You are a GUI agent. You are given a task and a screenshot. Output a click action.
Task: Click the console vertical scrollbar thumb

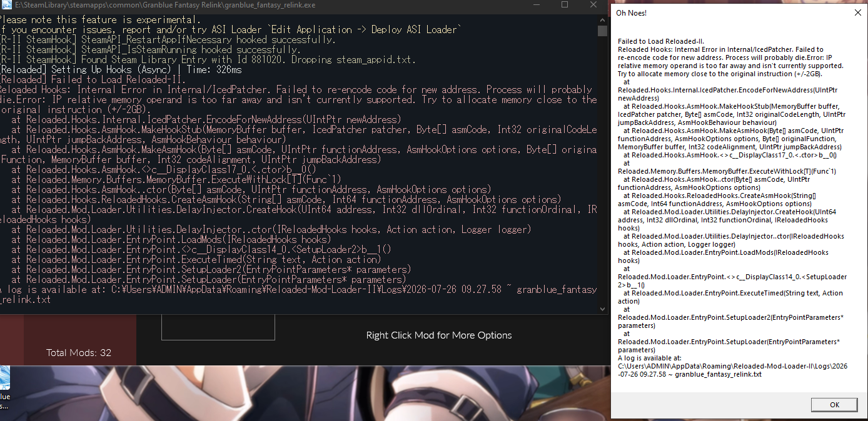(x=602, y=31)
